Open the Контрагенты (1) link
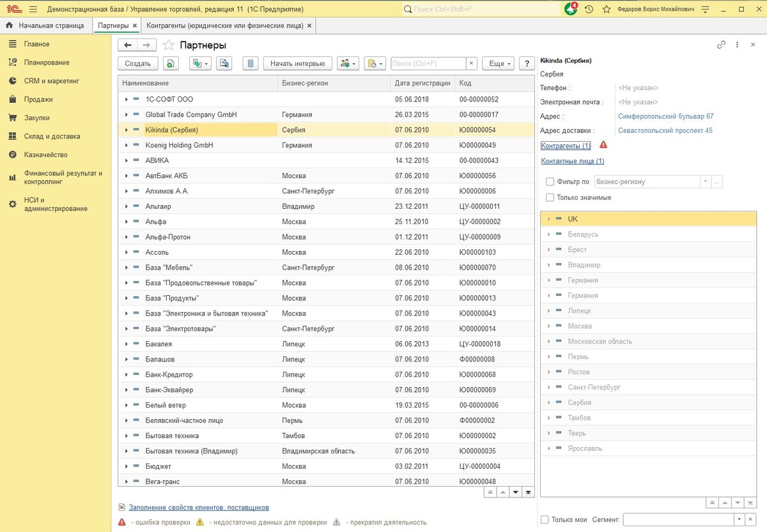The height and width of the screenshot is (532, 767). coord(566,146)
